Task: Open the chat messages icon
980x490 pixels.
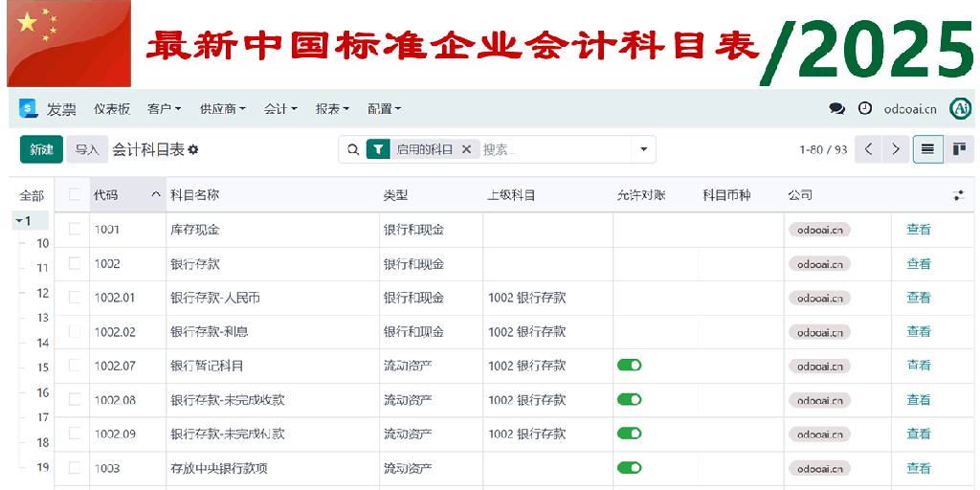Action: (x=836, y=109)
